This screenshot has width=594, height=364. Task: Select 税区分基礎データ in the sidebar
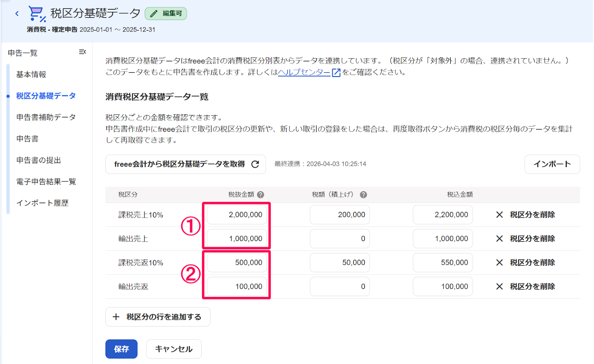46,96
